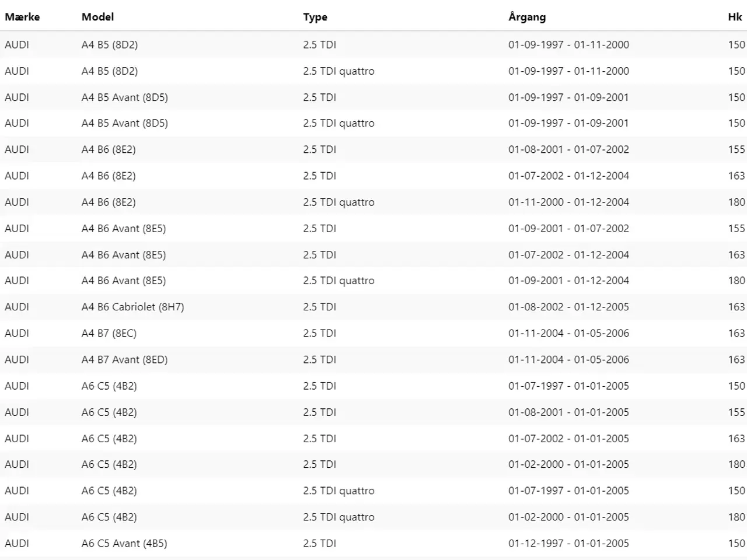747x560 pixels.
Task: Click Hk value 163 in A4 B7 Avant (8ED) row
Action: [x=736, y=359]
